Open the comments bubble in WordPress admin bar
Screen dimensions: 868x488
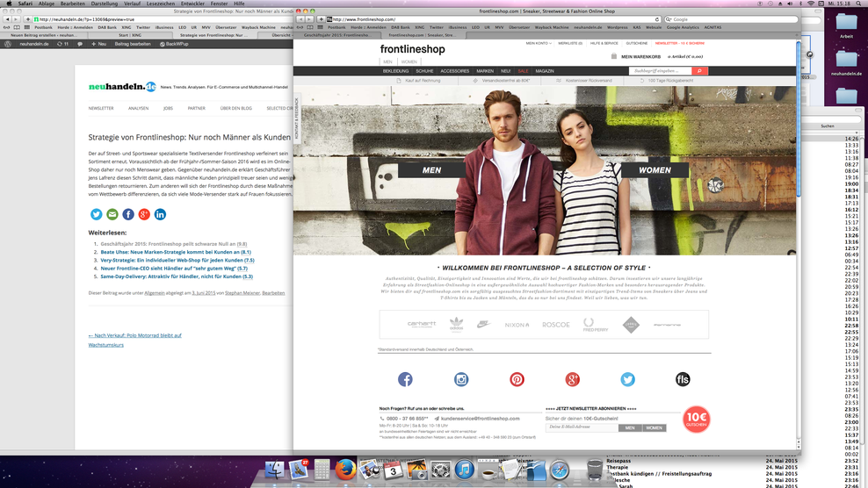tap(80, 44)
